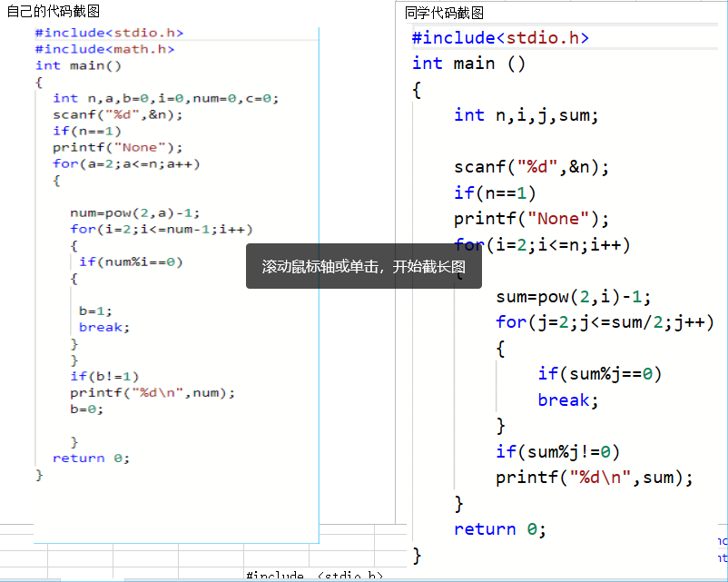Click the 同学代码截图 heading text

click(x=444, y=13)
